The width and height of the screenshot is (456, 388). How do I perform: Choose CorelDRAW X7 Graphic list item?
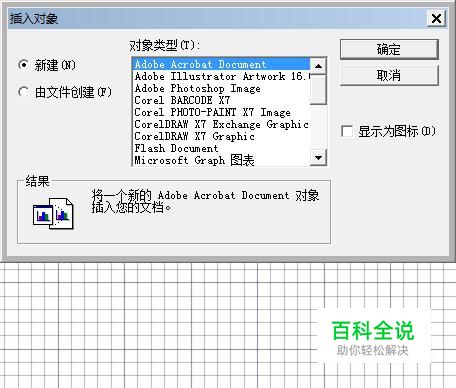[221, 136]
